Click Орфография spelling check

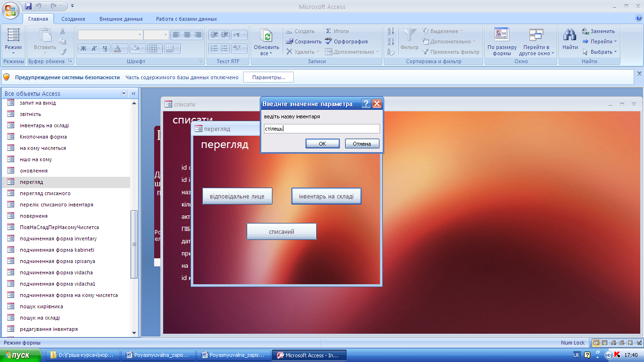346,41
